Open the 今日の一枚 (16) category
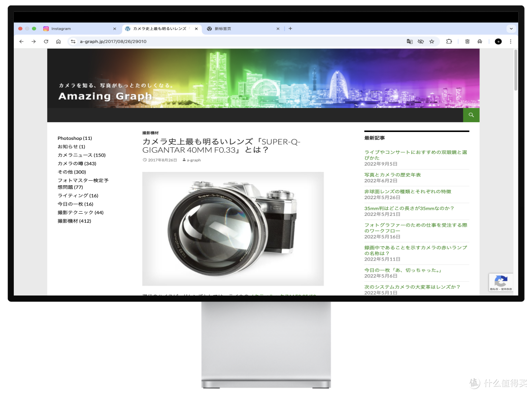532x394 pixels. tap(75, 204)
